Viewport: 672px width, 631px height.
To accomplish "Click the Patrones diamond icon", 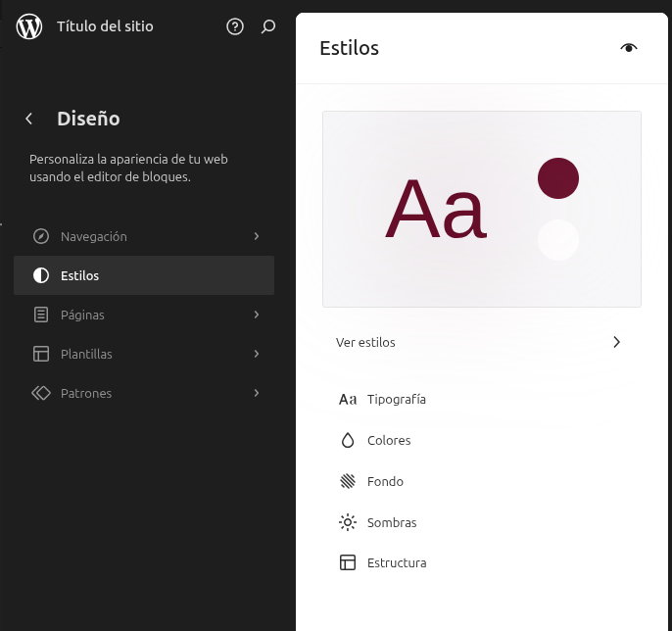I will coord(41,393).
